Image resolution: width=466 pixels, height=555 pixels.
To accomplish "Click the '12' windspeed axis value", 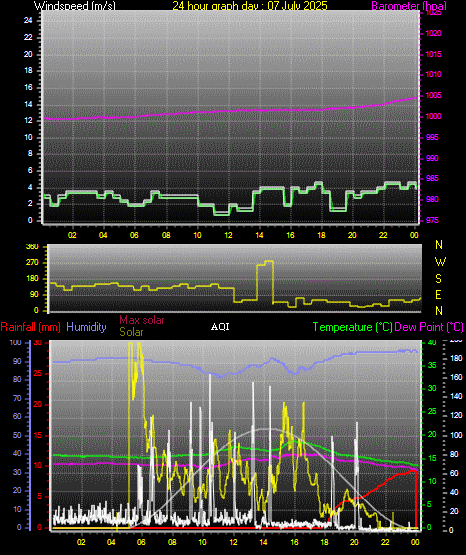I will point(28,121).
